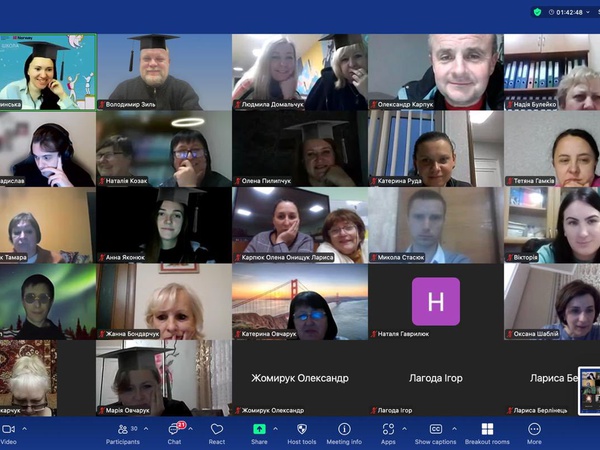Select Наталя Гаврилюк's purple avatar tile
Viewport: 600px width, 450px height.
pos(435,302)
